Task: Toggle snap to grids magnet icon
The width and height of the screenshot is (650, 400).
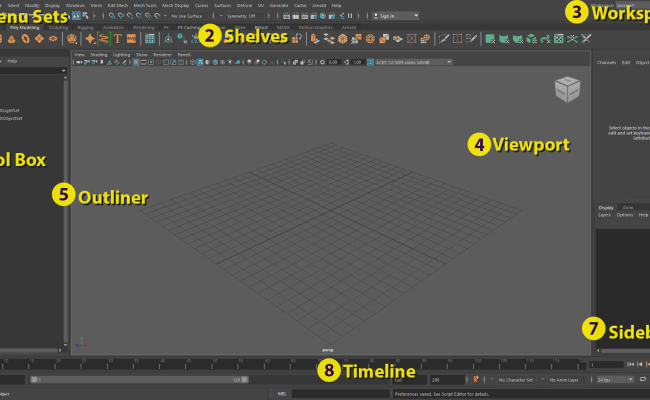Action: pyautogui.click(x=112, y=16)
